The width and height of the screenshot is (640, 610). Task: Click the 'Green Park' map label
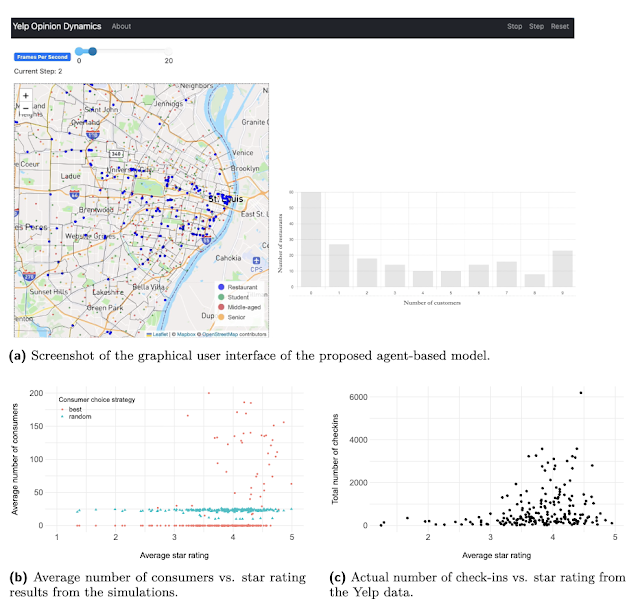pyautogui.click(x=104, y=308)
